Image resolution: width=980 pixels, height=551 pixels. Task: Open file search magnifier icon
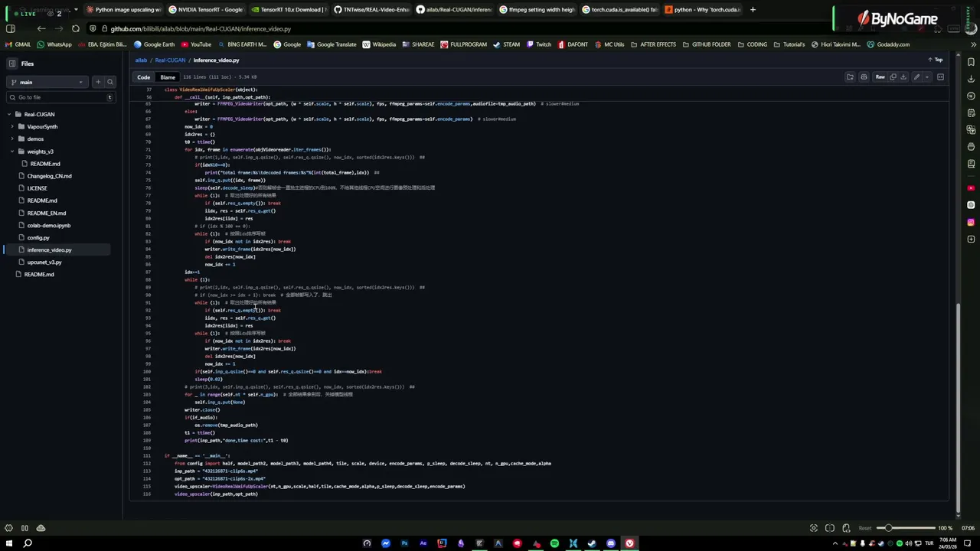pyautogui.click(x=109, y=82)
